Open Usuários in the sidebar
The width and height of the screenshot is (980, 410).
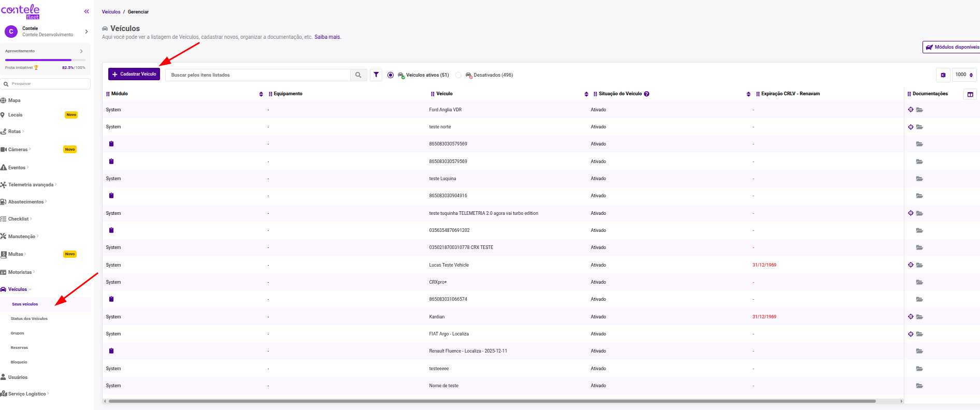(x=18, y=377)
